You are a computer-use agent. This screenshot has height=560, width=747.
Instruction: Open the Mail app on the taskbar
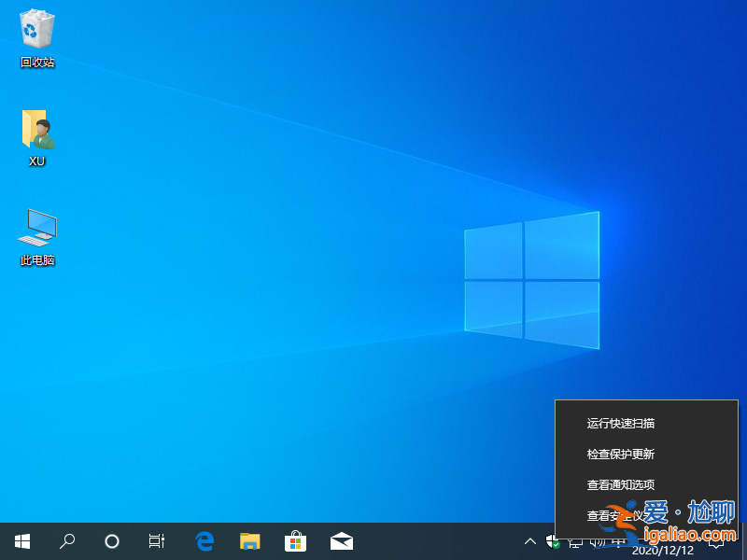tap(341, 541)
